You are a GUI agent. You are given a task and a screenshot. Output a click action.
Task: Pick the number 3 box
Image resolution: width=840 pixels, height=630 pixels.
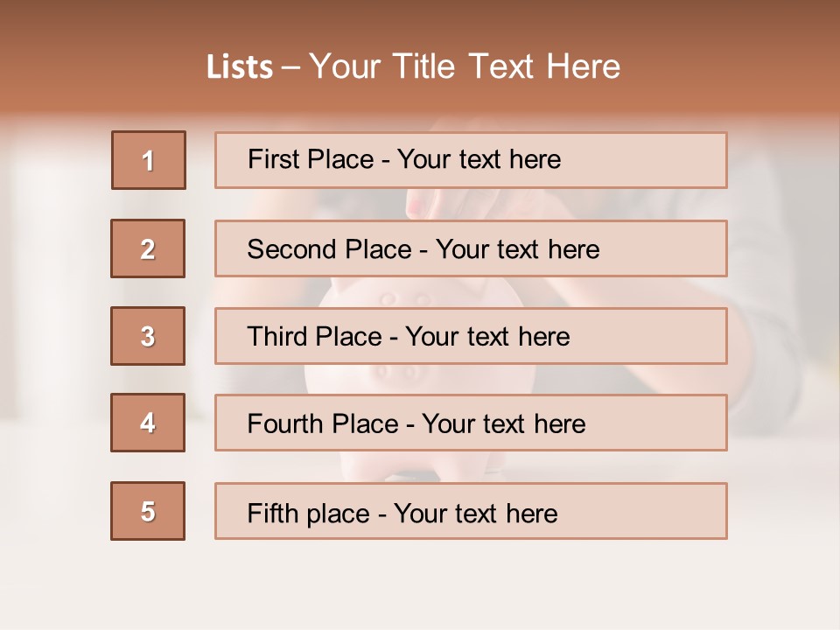[x=148, y=336]
